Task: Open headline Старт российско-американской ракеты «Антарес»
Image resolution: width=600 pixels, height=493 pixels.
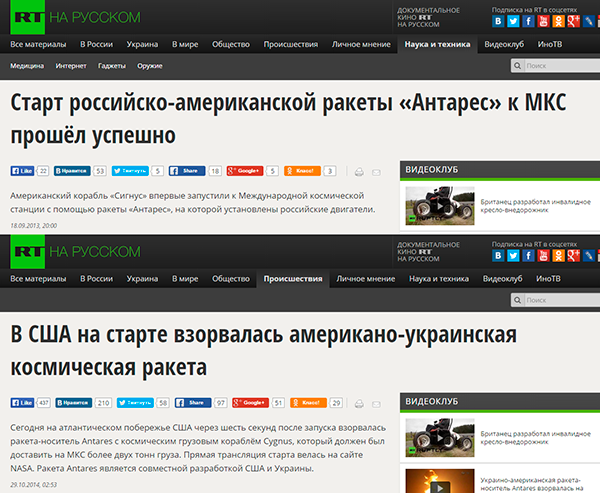Action: tap(288, 119)
